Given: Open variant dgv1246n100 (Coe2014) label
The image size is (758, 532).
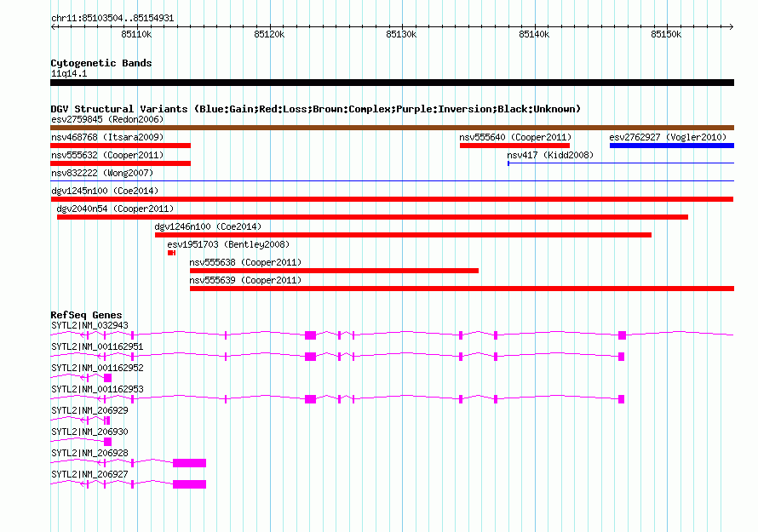Looking at the screenshot, I should pyautogui.click(x=208, y=226).
